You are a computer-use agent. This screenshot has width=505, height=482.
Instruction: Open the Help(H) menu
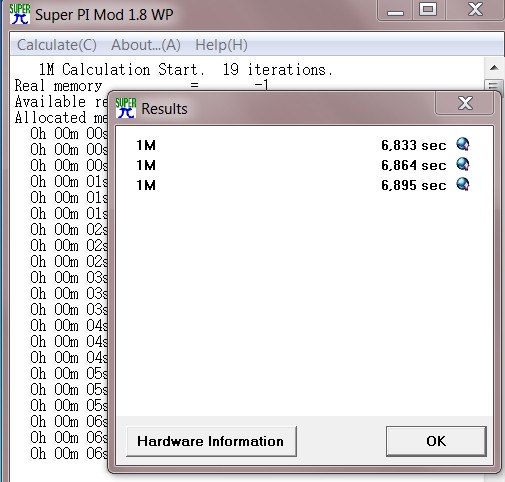(221, 45)
